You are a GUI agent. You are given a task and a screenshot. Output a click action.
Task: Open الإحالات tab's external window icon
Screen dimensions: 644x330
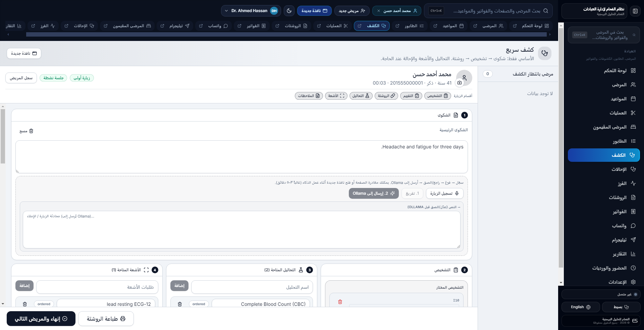pos(66,26)
